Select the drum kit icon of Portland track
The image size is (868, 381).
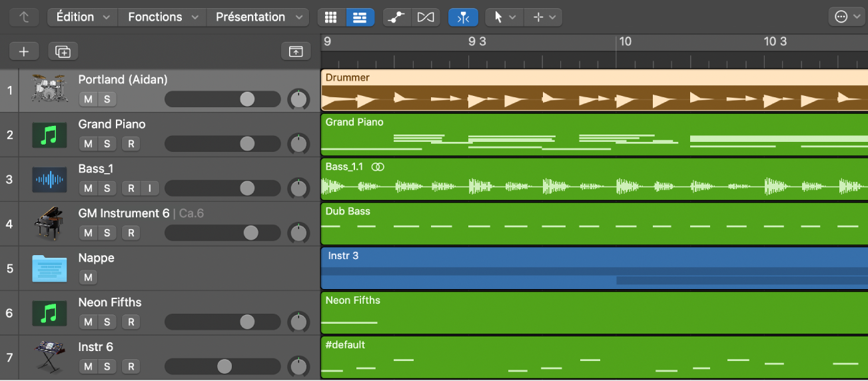49,89
